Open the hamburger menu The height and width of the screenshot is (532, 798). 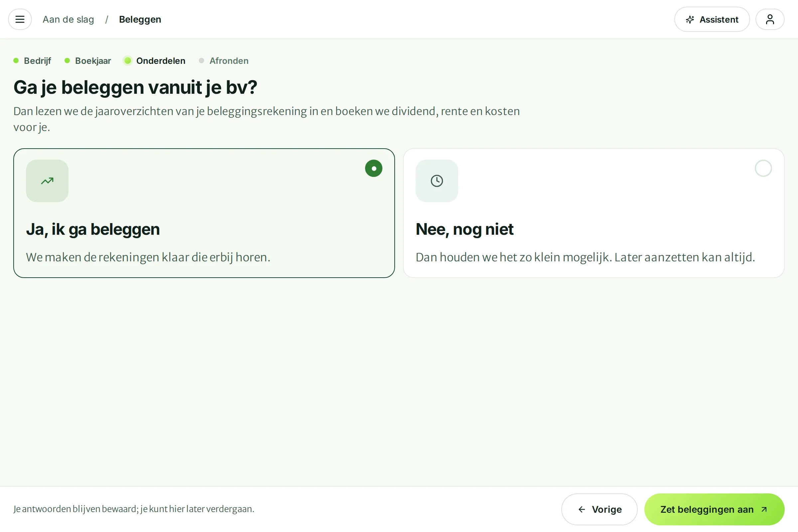pyautogui.click(x=20, y=19)
